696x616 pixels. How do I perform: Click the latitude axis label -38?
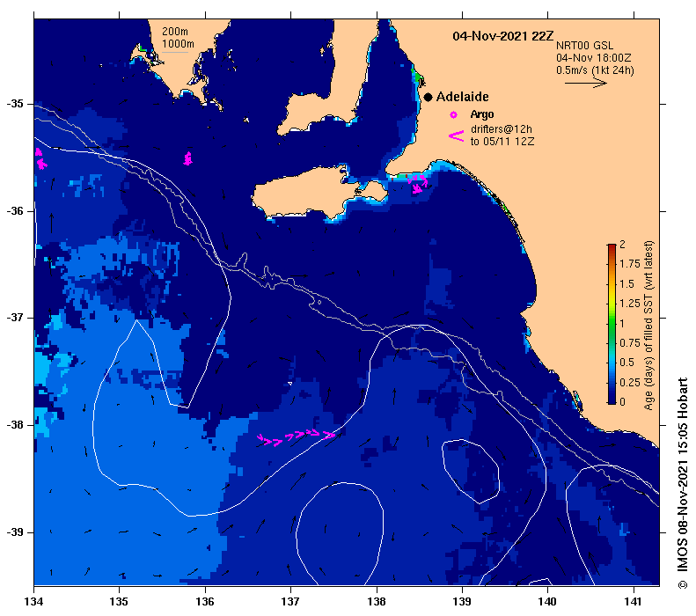tap(15, 425)
